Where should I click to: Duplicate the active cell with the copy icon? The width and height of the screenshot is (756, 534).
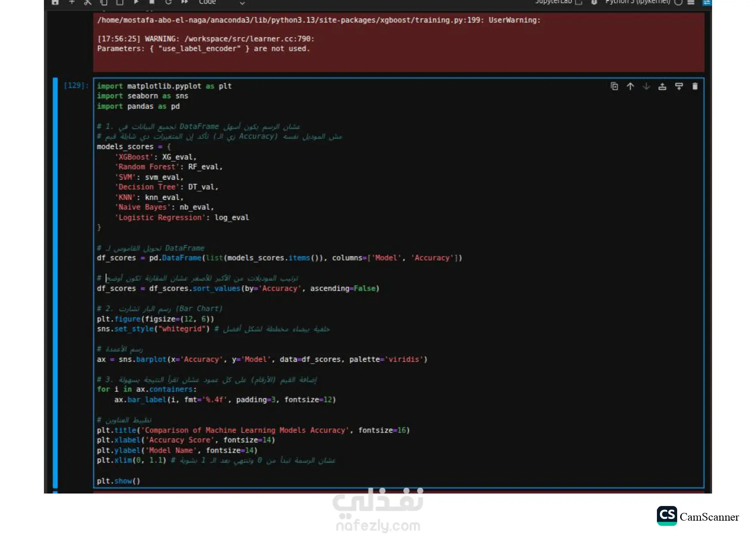(614, 87)
